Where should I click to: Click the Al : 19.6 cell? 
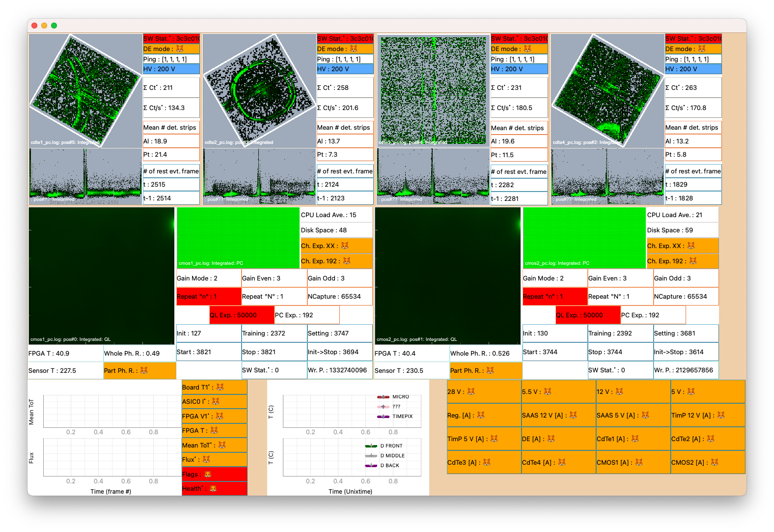(x=519, y=141)
